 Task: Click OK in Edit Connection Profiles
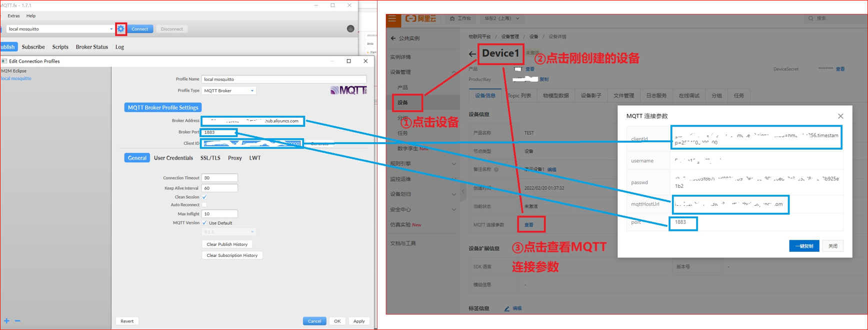coord(337,321)
